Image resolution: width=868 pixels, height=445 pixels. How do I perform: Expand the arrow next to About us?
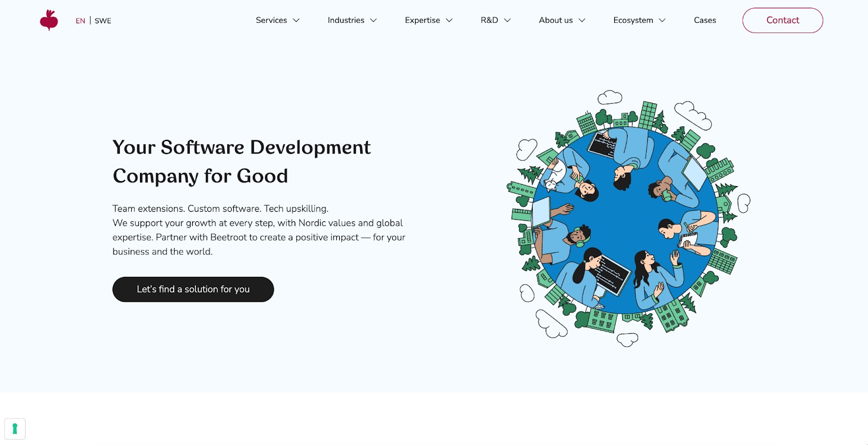click(582, 21)
